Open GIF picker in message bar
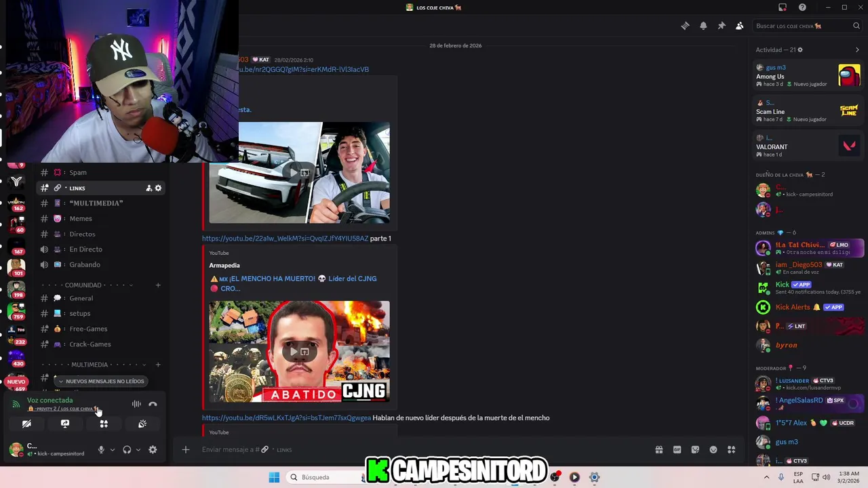This screenshot has height=488, width=868. point(677,449)
